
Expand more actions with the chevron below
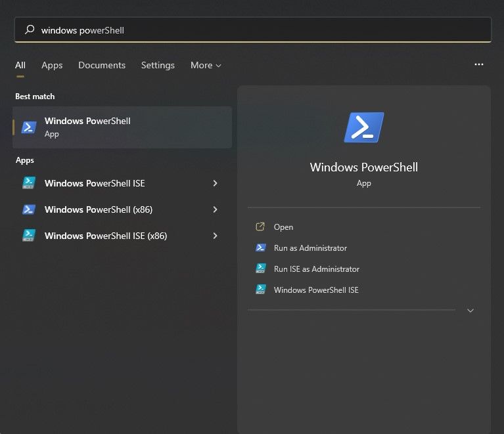(470, 311)
